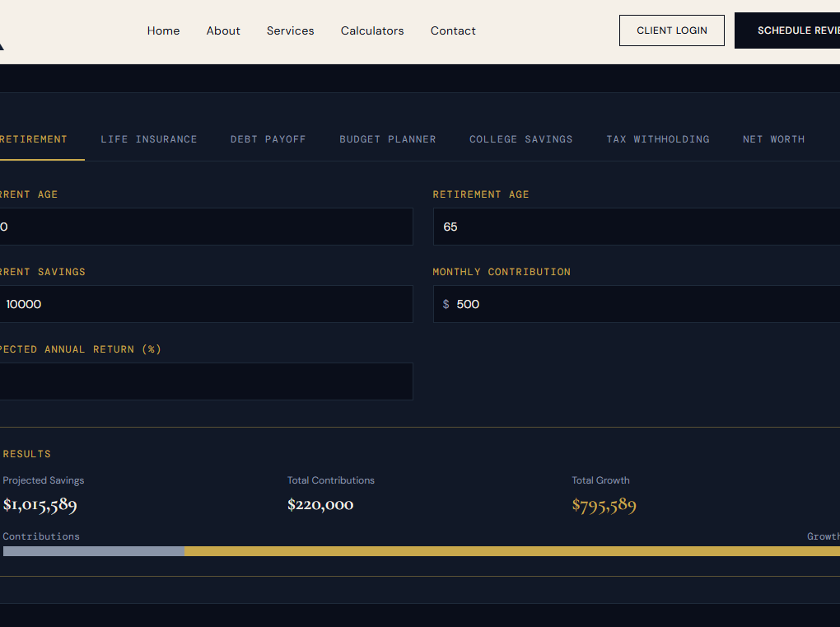Select Calculators in the top navigation
The width and height of the screenshot is (840, 627).
[x=372, y=30]
